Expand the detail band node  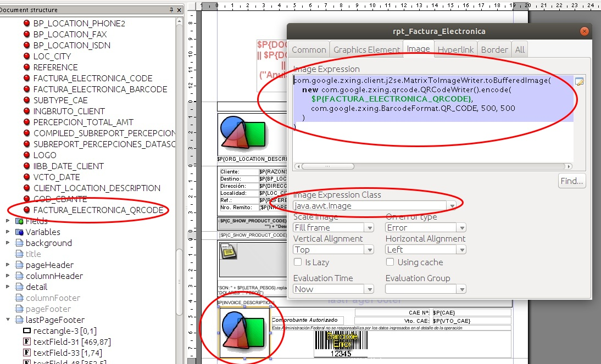pos(8,286)
